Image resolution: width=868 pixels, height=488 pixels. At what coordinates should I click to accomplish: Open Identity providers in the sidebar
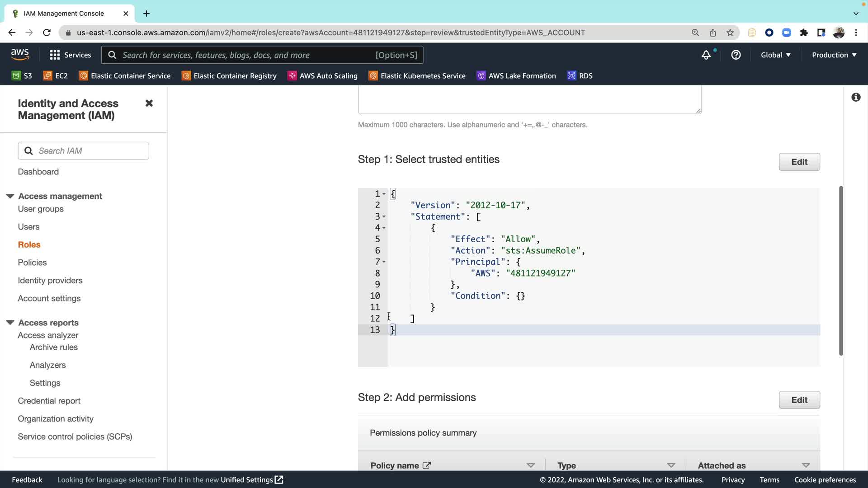tap(50, 281)
